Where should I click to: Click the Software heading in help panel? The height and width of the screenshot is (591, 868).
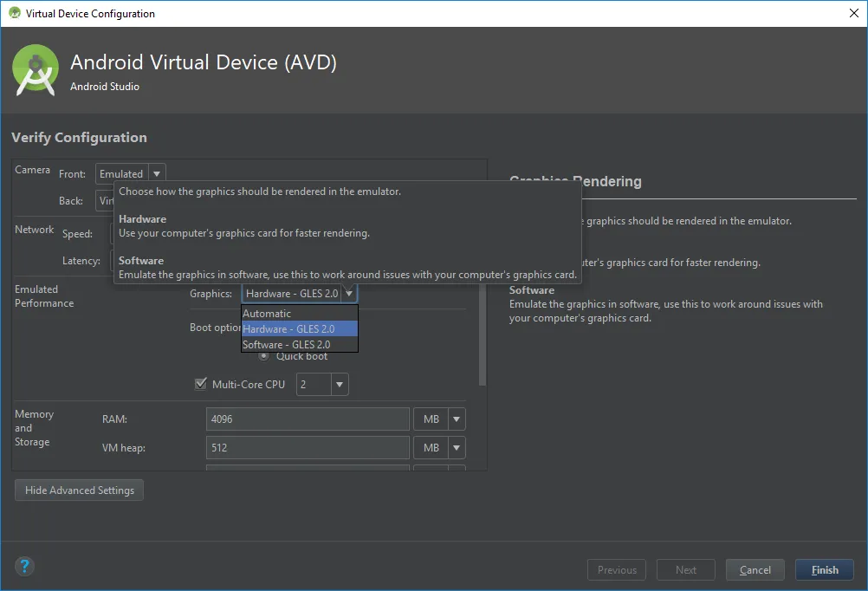[531, 289]
